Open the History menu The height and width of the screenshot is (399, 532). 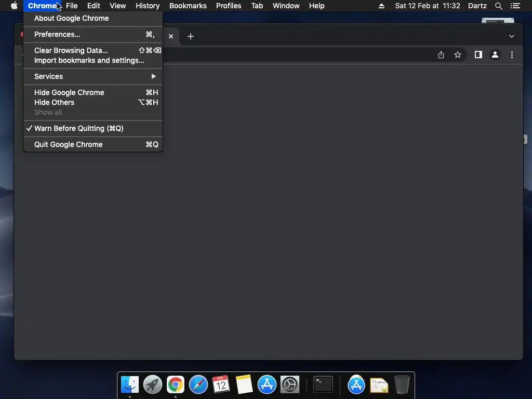[x=148, y=6]
